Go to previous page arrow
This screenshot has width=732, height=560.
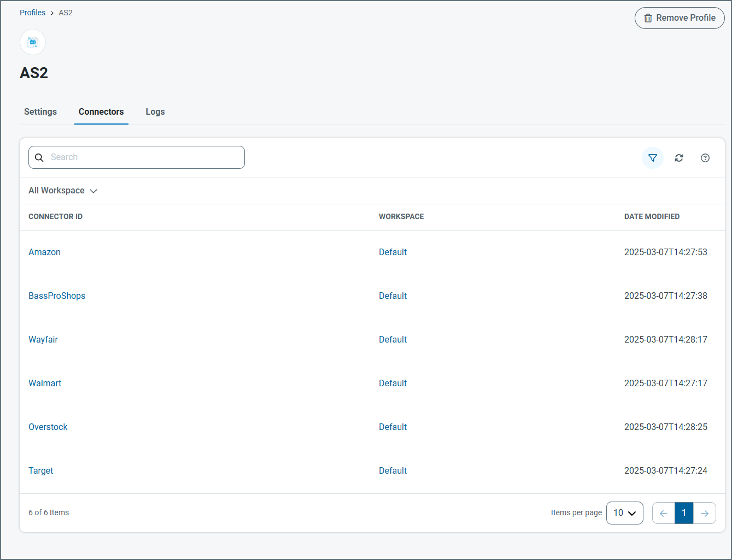click(663, 513)
